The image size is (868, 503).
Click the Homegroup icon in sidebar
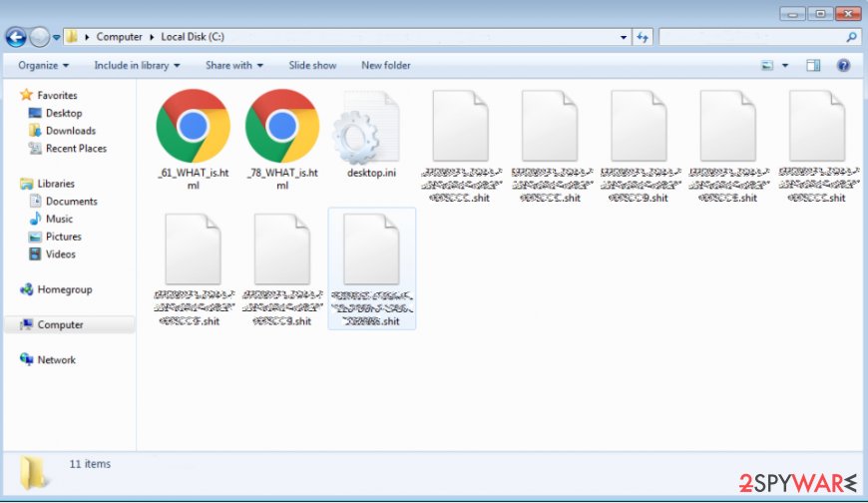(x=26, y=289)
